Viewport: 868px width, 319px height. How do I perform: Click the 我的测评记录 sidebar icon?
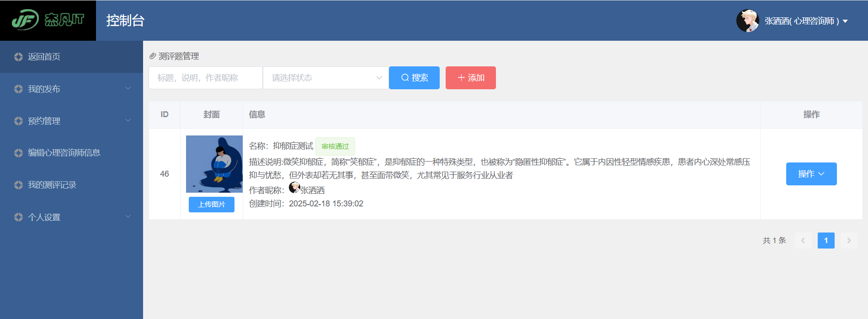[18, 185]
